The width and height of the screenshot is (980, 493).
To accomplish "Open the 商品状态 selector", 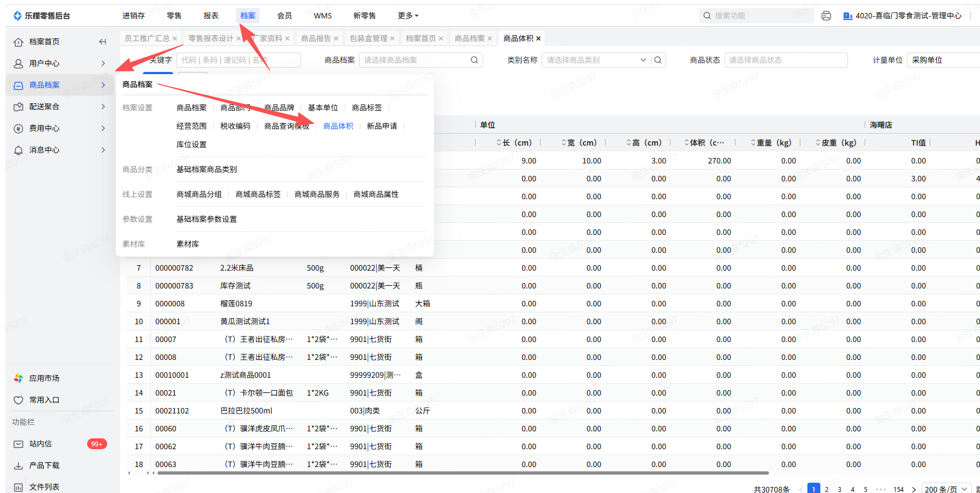I will pos(786,60).
